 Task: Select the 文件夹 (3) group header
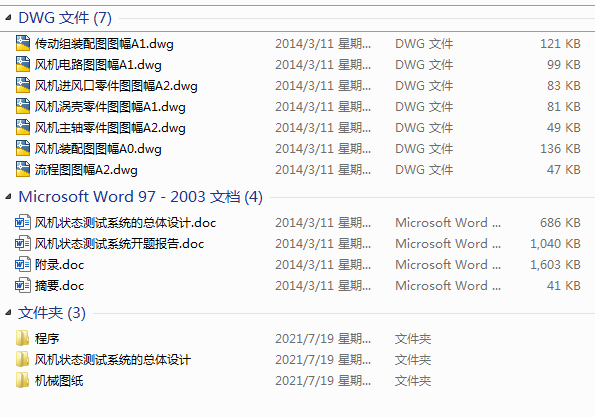(x=52, y=313)
